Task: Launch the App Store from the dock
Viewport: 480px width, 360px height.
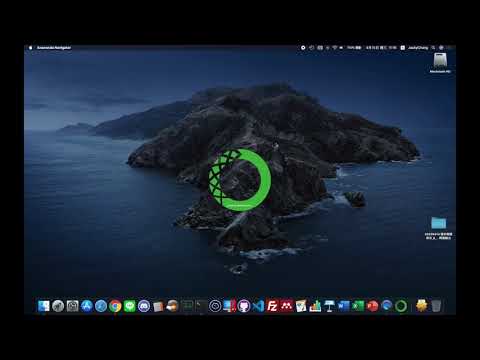Action: 87,306
